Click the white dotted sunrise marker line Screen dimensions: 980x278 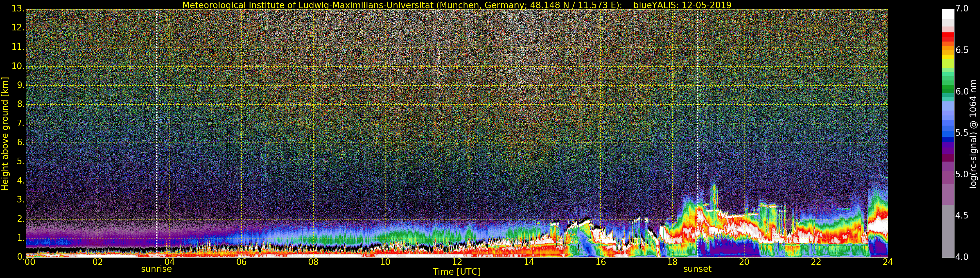pos(156,133)
